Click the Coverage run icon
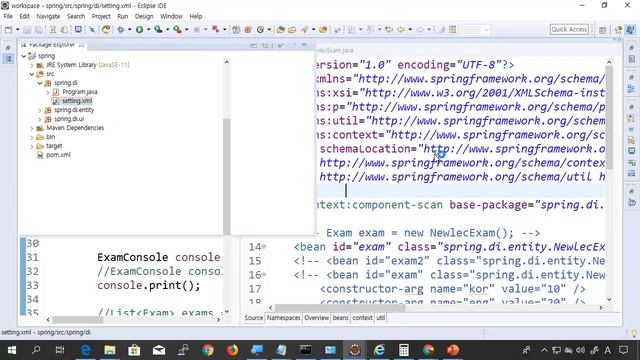640x360 pixels. tap(158, 29)
